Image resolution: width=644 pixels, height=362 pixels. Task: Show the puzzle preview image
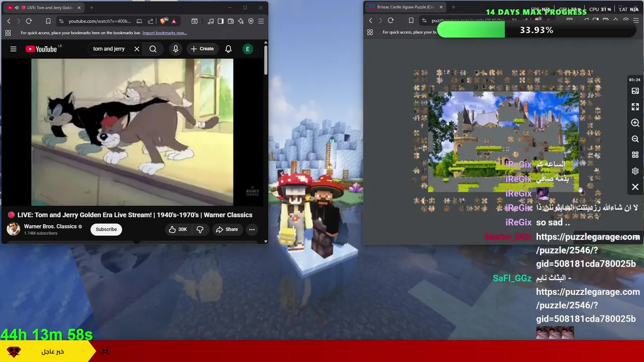pos(635,91)
